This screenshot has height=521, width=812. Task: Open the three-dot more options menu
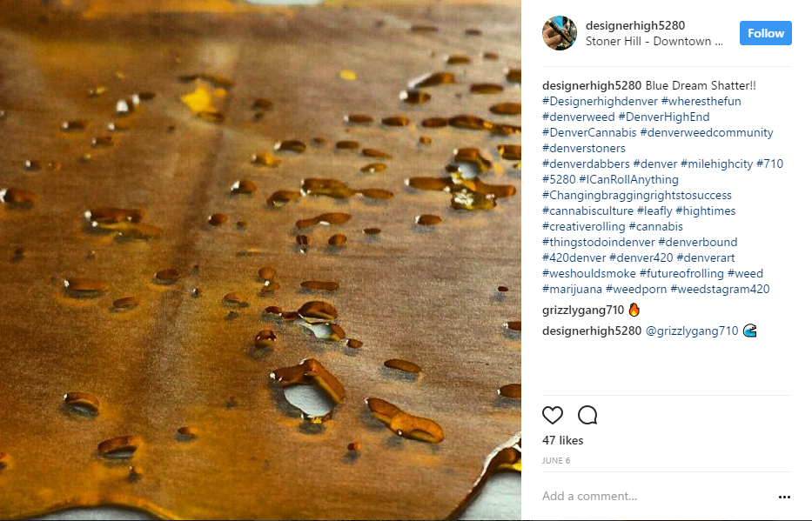784,497
